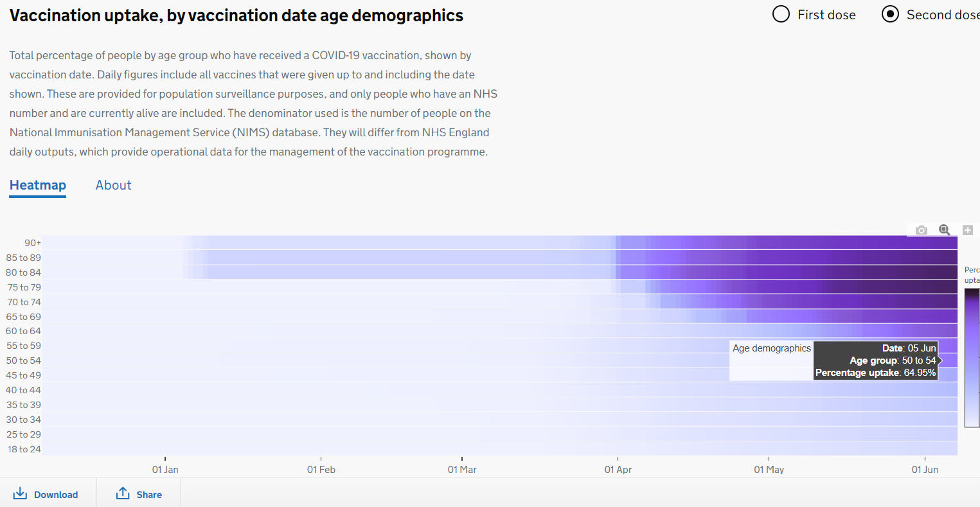Click the 50 to 54 hover tooltip
This screenshot has height=507, width=980.
point(875,360)
